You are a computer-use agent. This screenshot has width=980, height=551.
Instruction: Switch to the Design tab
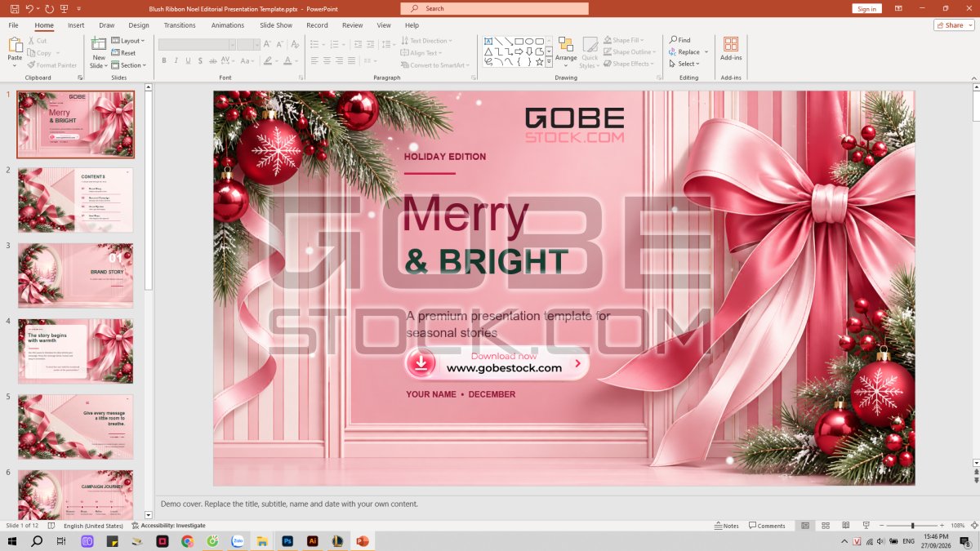[x=139, y=25]
